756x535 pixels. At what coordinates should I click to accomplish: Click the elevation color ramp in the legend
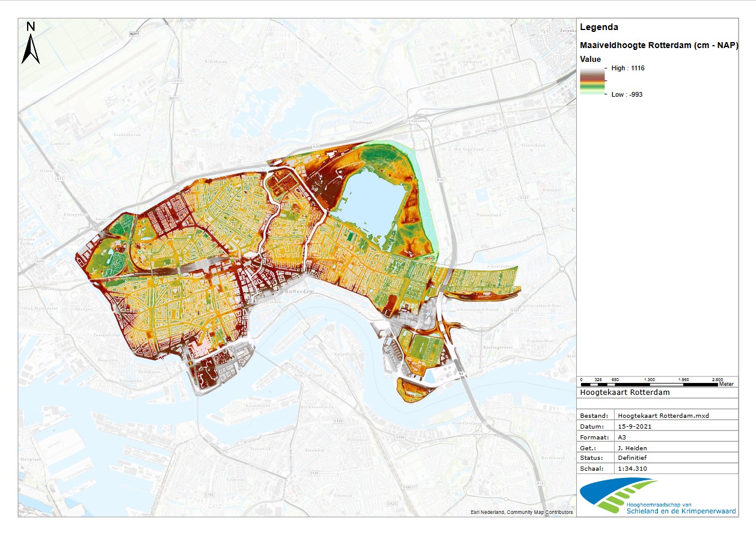[x=592, y=81]
